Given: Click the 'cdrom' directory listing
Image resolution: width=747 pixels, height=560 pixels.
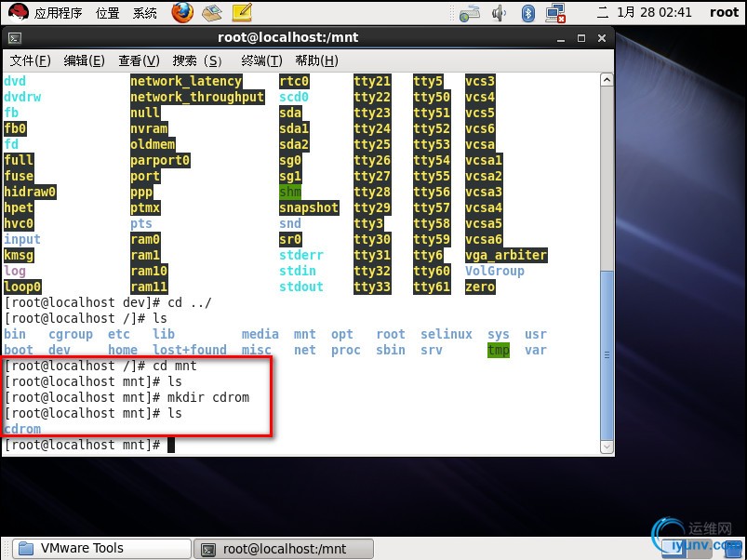Looking at the screenshot, I should pos(22,429).
